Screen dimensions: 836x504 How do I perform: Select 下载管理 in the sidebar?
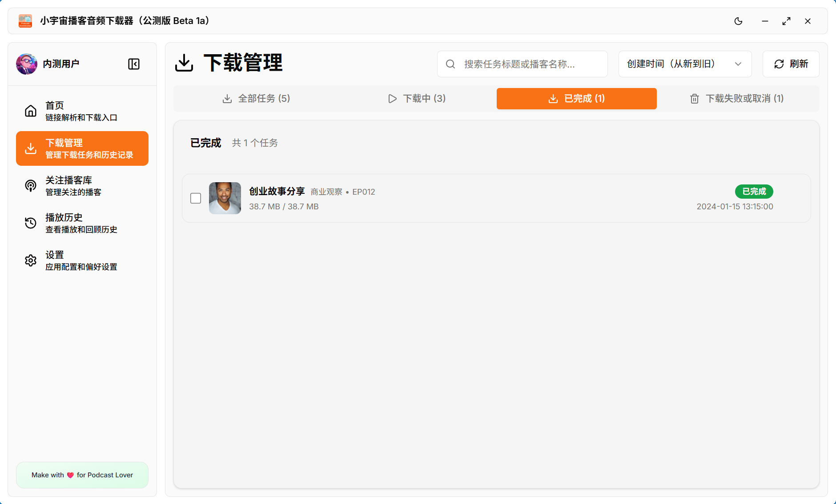click(82, 148)
